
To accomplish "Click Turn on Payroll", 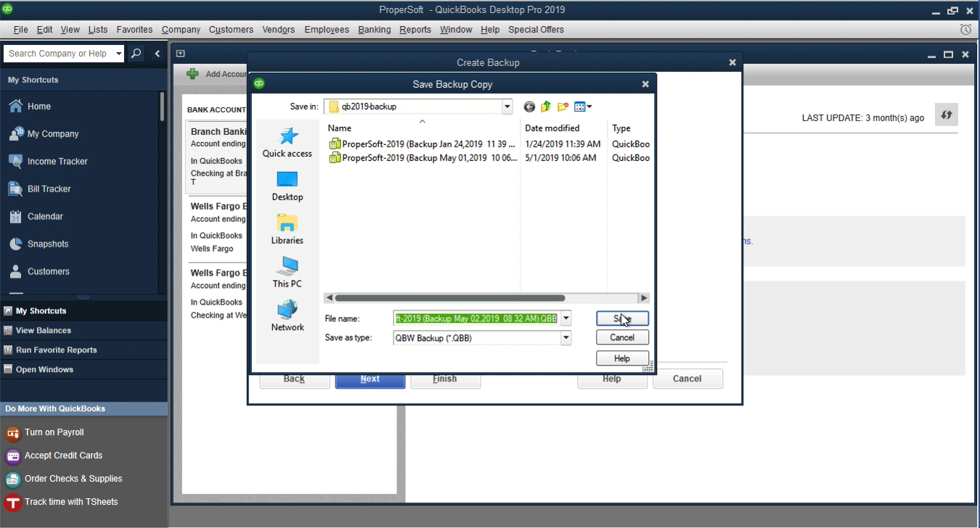I will [x=45, y=432].
